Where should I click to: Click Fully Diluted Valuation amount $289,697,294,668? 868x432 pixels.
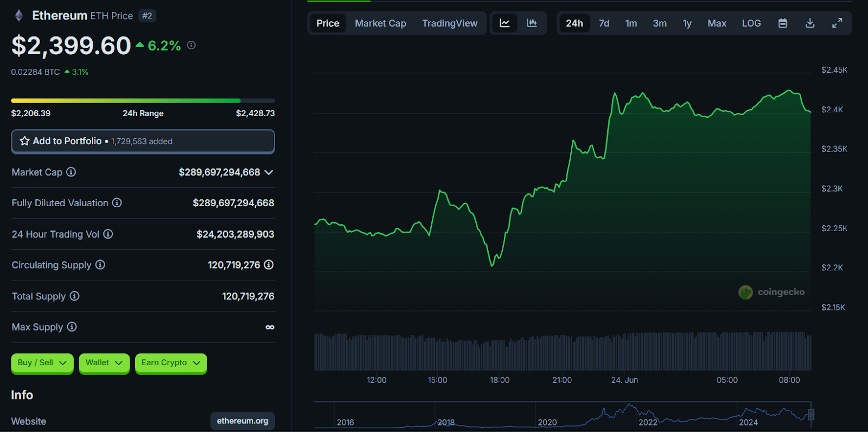[x=233, y=203]
